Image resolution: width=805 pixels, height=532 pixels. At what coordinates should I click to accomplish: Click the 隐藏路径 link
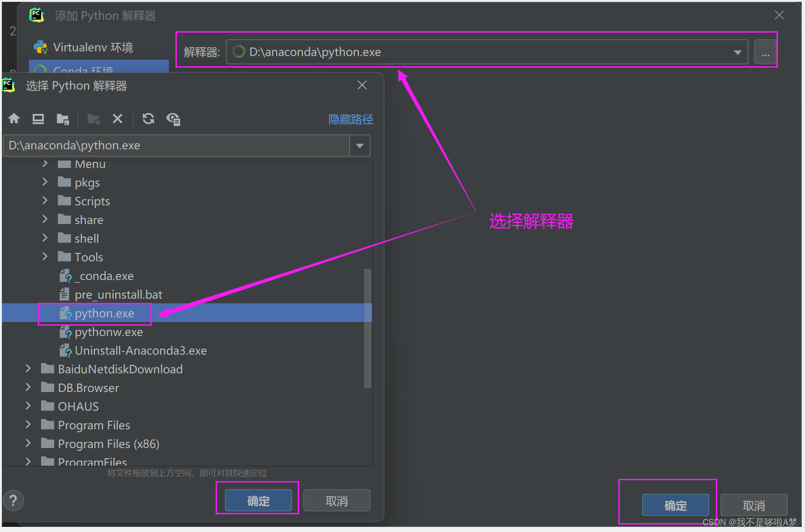point(350,119)
